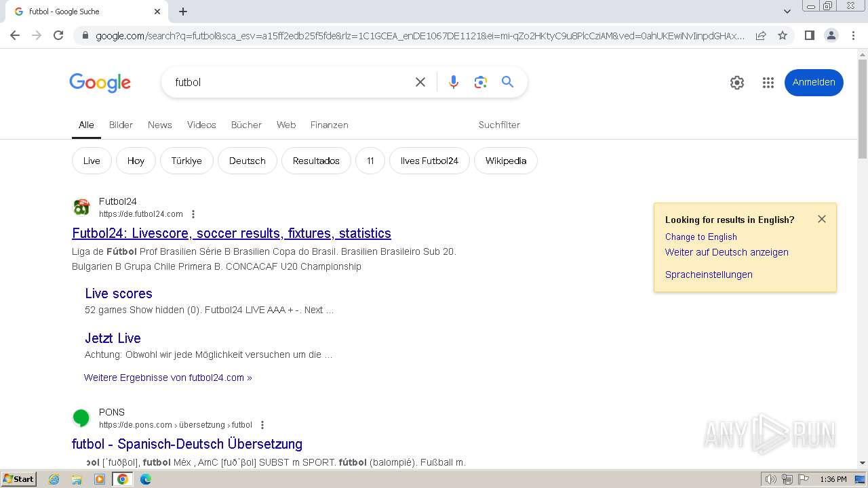The height and width of the screenshot is (488, 868).
Task: Select the Wikipedia filter chip
Action: [x=506, y=161]
